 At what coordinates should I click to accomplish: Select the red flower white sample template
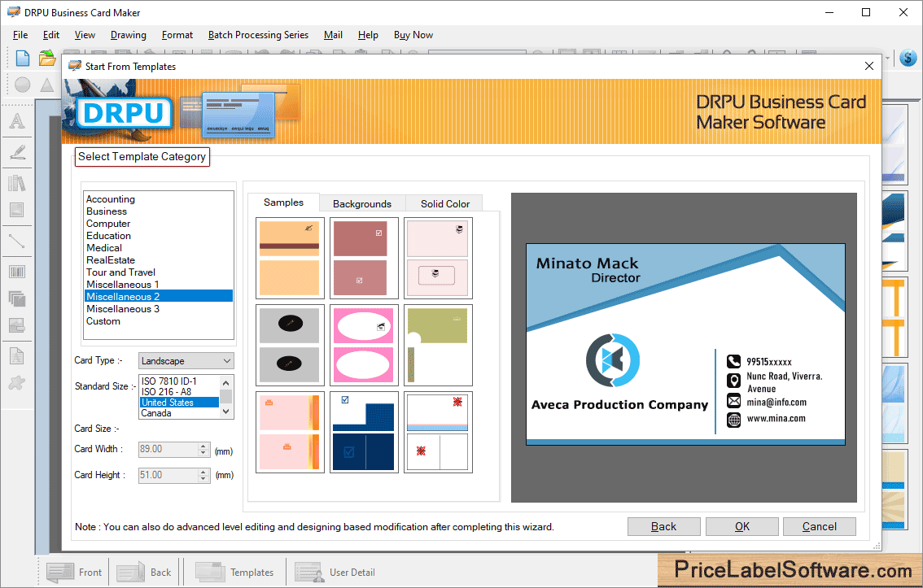point(438,432)
